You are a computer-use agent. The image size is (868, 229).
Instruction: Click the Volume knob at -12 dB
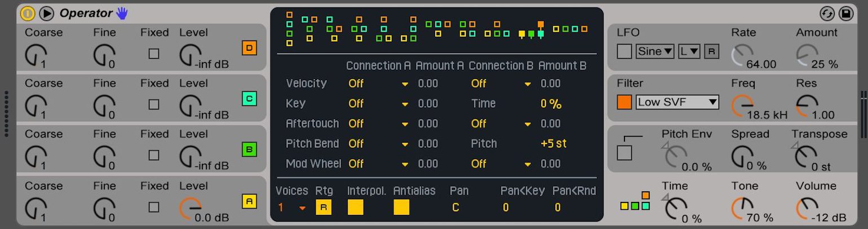[807, 209]
